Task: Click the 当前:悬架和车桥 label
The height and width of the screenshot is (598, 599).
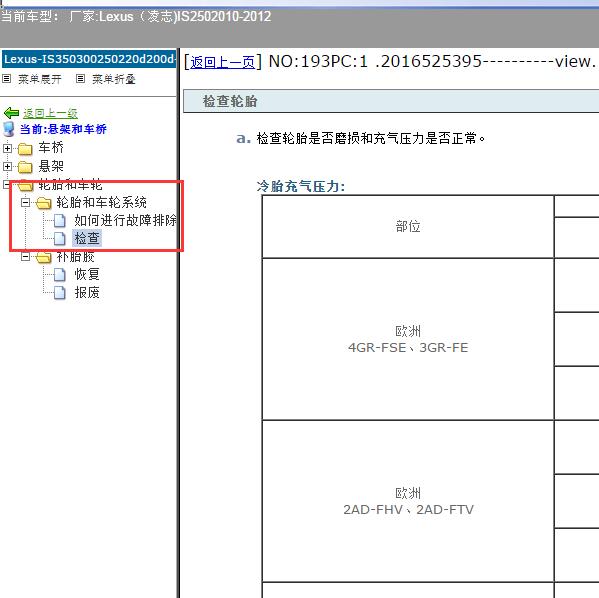Action: [63, 129]
